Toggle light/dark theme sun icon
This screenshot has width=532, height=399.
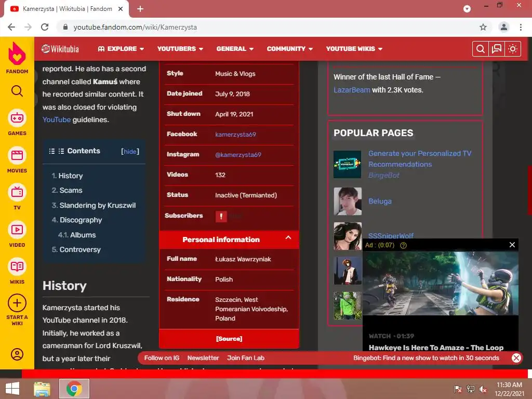pos(513,49)
